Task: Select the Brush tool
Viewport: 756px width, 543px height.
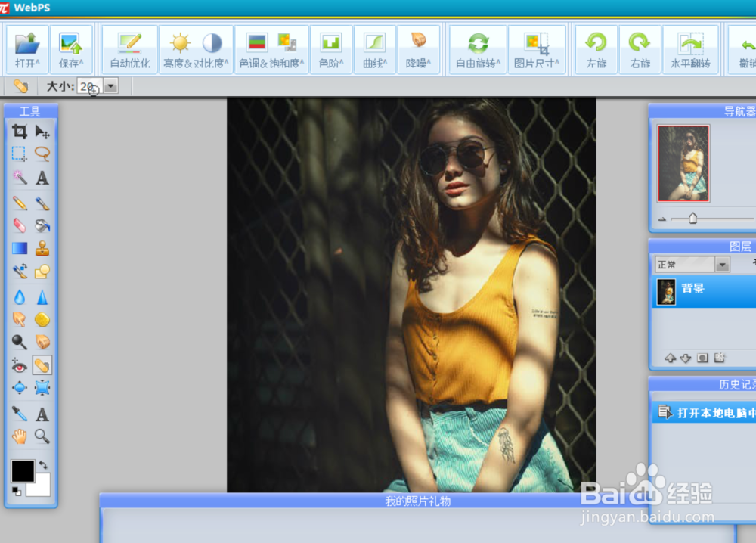Action: tap(42, 203)
